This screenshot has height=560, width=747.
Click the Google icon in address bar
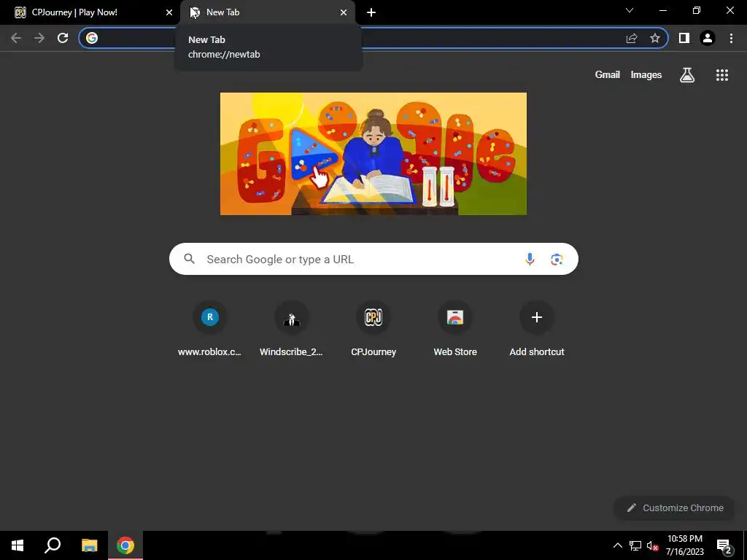click(92, 38)
